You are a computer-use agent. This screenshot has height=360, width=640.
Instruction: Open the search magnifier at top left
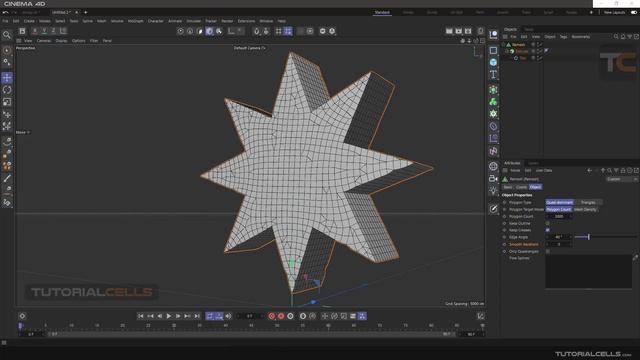(7, 35)
